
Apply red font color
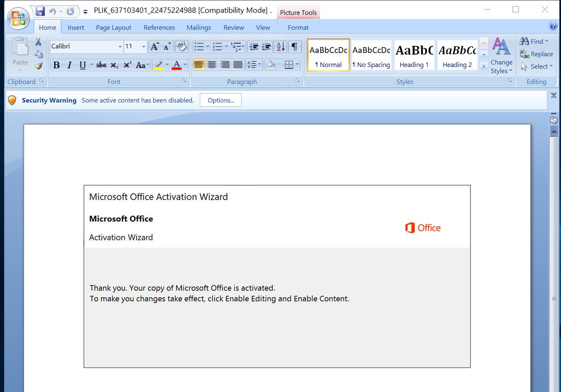[x=177, y=65]
